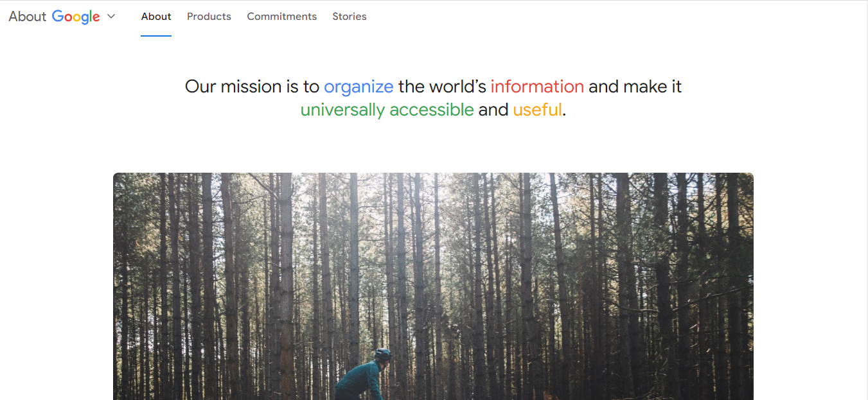Click the blue underline beneath the About tab
The image size is (868, 400).
(156, 35)
